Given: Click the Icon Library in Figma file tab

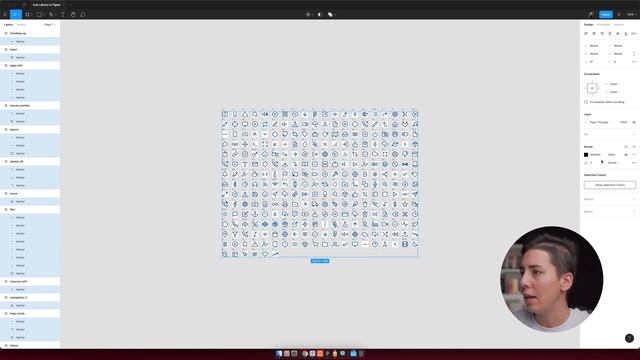Looking at the screenshot, I should 47,5.
